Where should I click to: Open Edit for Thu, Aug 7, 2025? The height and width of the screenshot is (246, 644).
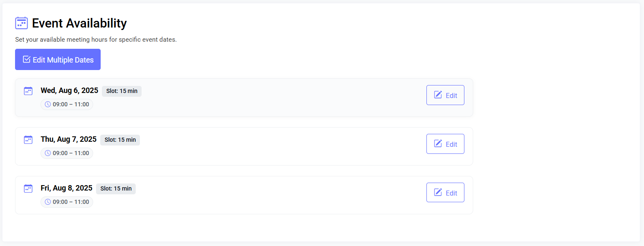click(x=445, y=144)
